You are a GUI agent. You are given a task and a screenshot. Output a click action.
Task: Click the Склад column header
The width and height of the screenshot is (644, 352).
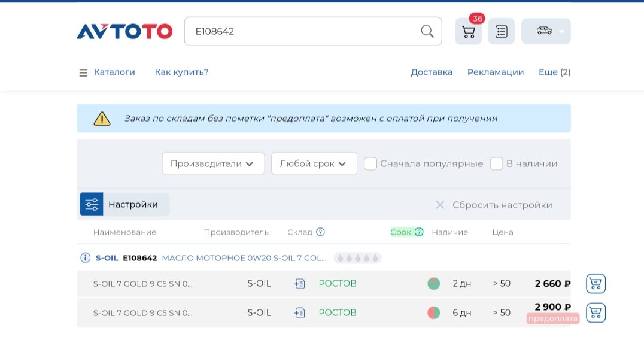click(300, 232)
